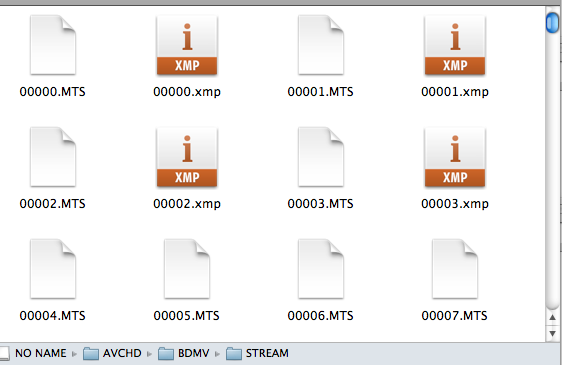Screen dimensions: 562x365
Task: Click the scroll up arrow
Action: pyautogui.click(x=552, y=318)
